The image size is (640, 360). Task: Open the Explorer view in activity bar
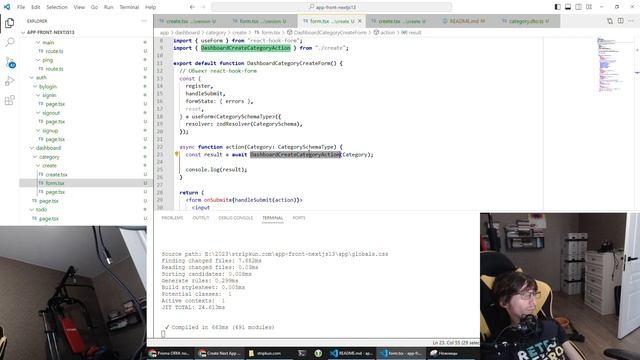pyautogui.click(x=9, y=23)
